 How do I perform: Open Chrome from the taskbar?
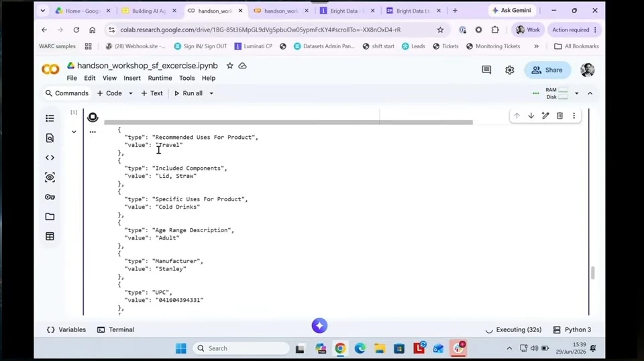point(340,348)
